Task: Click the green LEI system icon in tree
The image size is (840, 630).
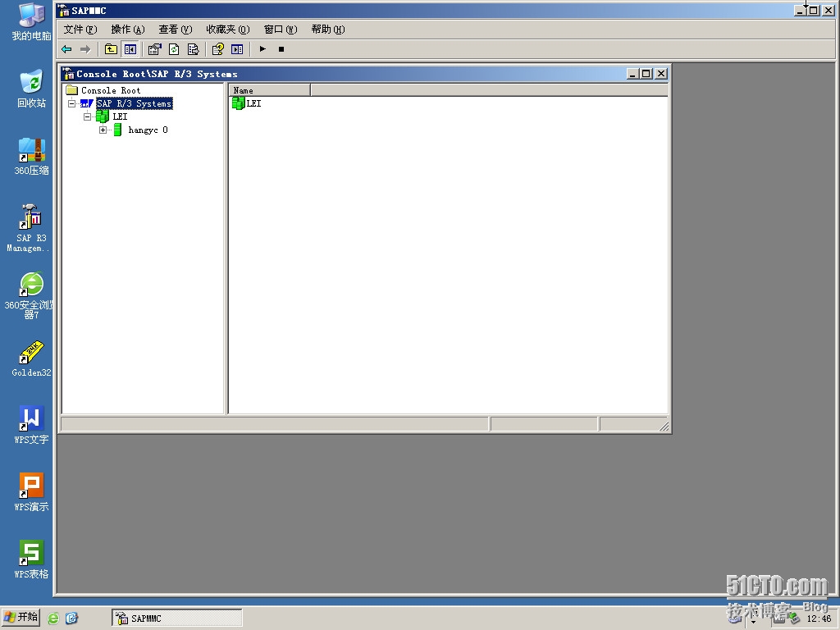Action: pos(103,116)
